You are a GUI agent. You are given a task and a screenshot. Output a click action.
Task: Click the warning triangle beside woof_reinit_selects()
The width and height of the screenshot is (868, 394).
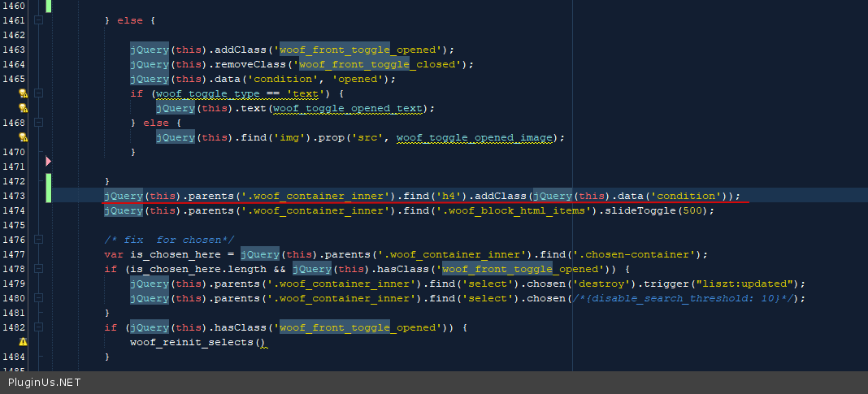click(23, 342)
